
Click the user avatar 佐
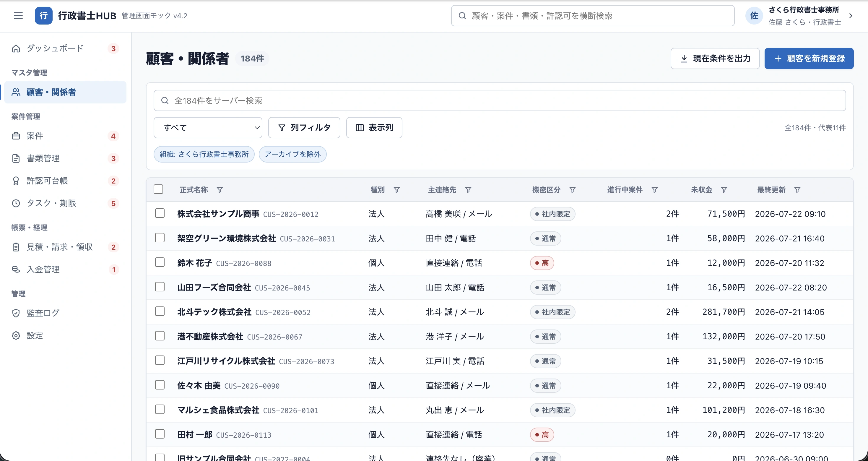[754, 15]
